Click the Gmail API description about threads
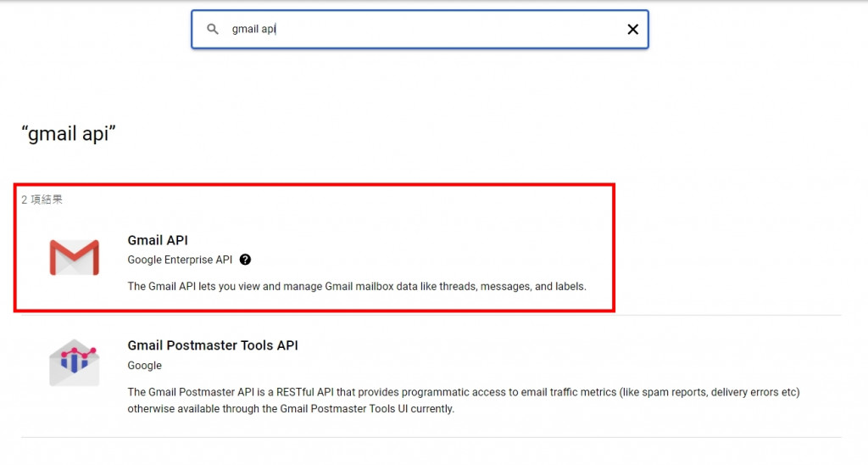Screen dimensions: 868x465 tap(357, 287)
